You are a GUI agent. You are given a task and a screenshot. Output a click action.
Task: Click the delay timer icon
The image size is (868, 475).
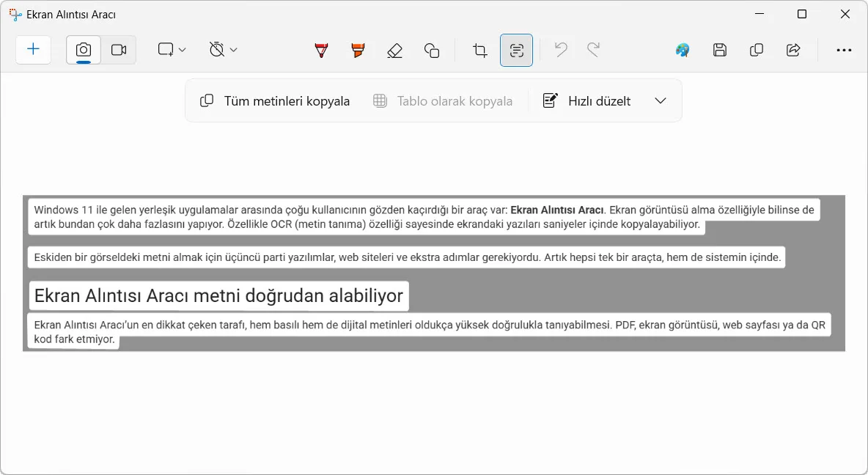point(217,50)
